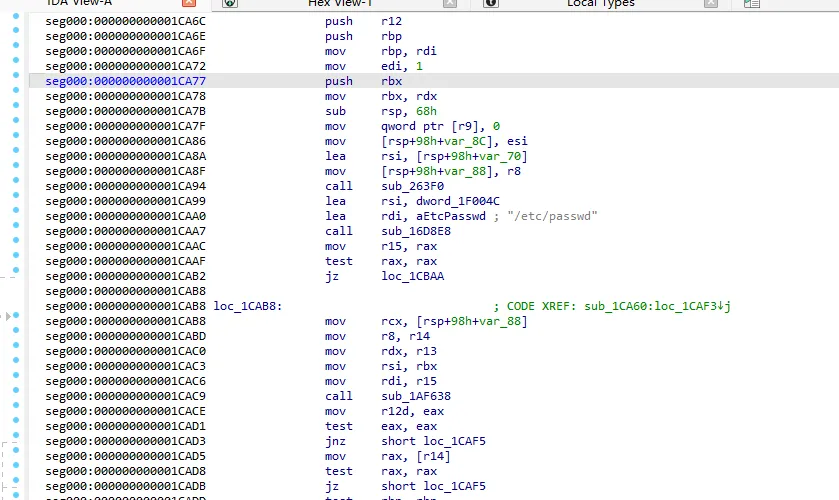
Task: Click sub_1AF638 call target
Action: [x=416, y=396]
